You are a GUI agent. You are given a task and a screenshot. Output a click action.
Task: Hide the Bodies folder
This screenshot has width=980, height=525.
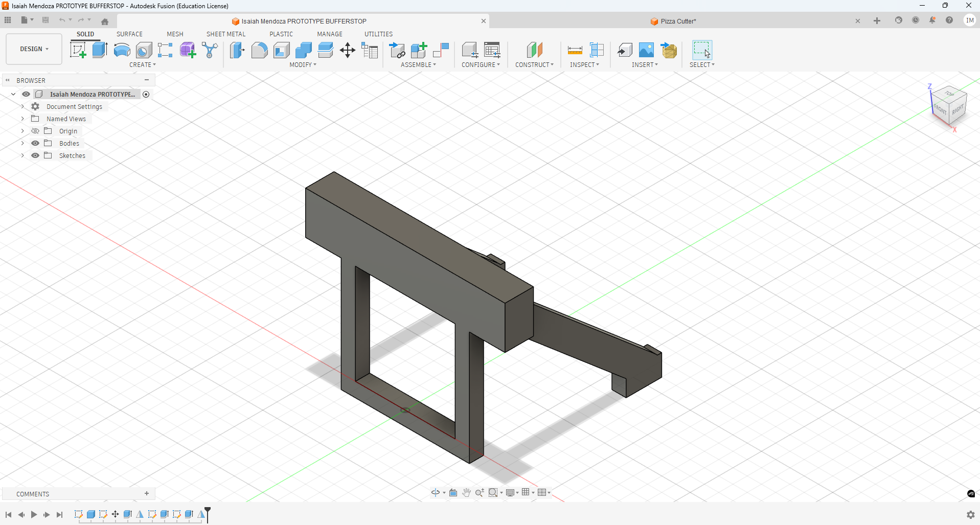(35, 143)
